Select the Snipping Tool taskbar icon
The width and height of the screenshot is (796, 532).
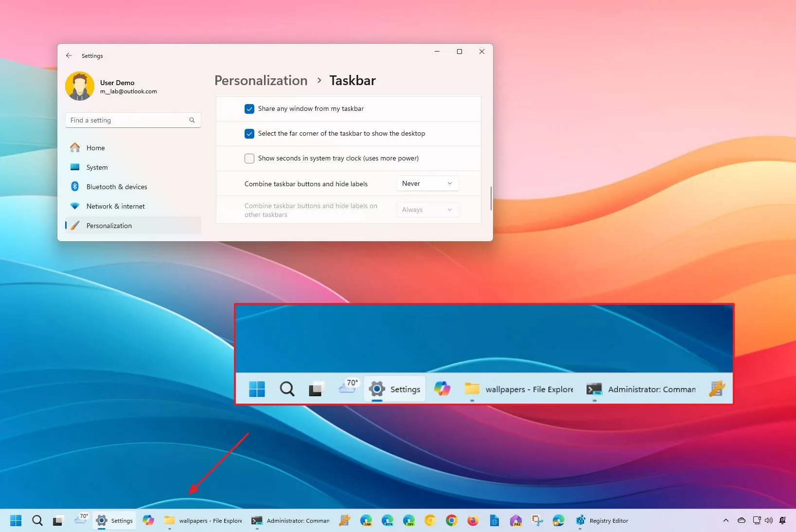click(x=537, y=520)
